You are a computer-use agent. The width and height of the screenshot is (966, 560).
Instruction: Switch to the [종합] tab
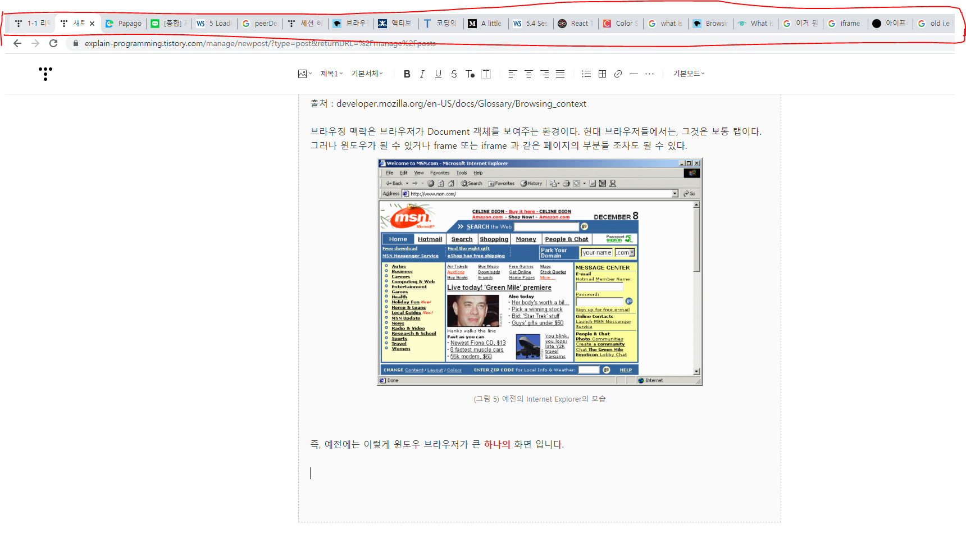point(169,23)
